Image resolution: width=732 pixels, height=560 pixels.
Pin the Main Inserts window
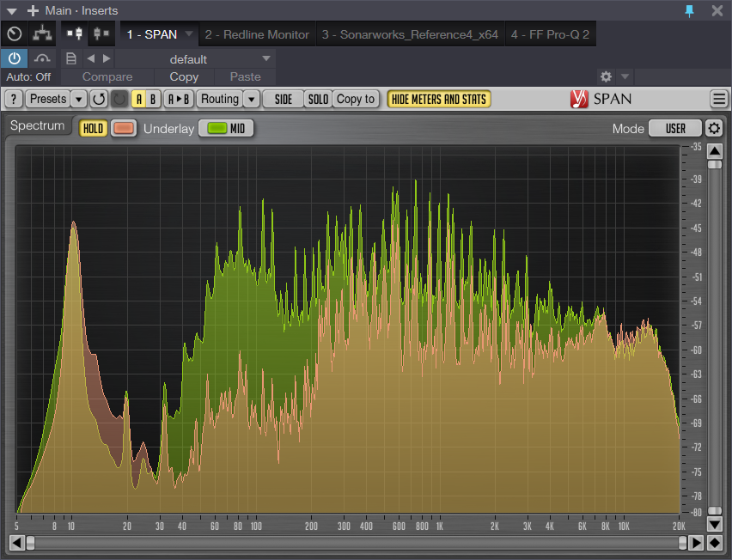689,10
